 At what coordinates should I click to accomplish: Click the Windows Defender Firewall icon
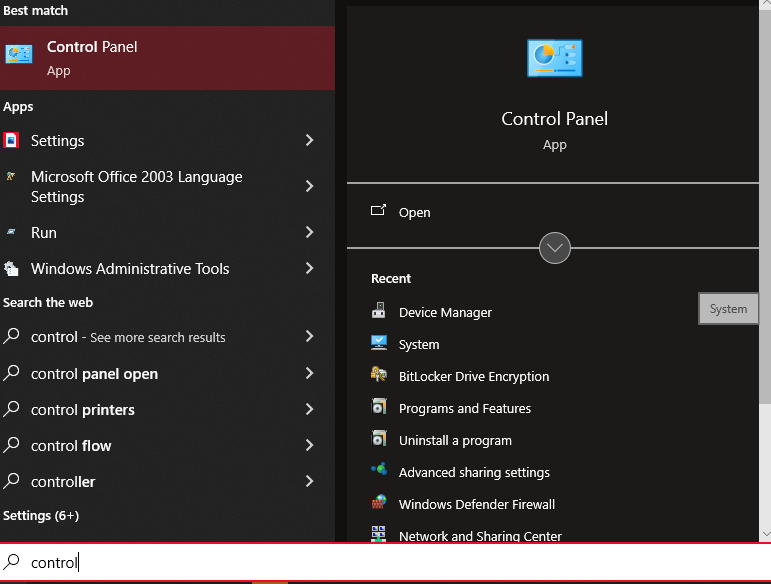379,502
